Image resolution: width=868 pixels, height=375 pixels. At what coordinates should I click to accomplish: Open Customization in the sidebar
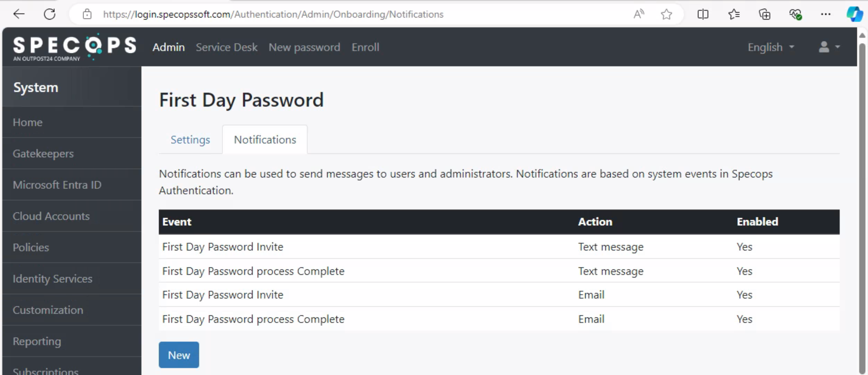[72, 310]
